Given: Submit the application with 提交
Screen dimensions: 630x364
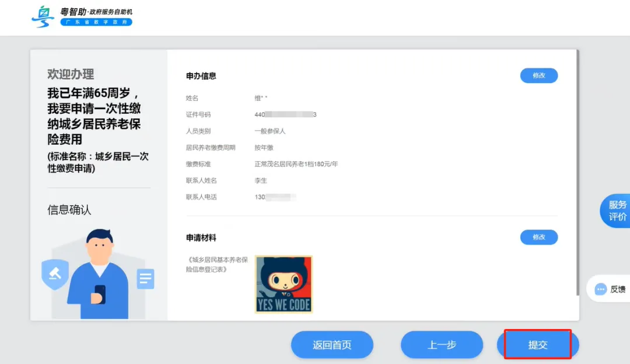Looking at the screenshot, I should click(537, 345).
